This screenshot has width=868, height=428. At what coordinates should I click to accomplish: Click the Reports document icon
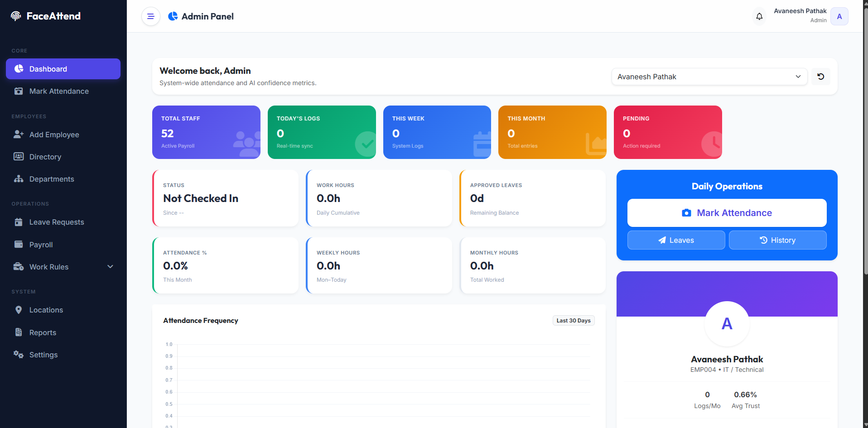click(x=19, y=332)
